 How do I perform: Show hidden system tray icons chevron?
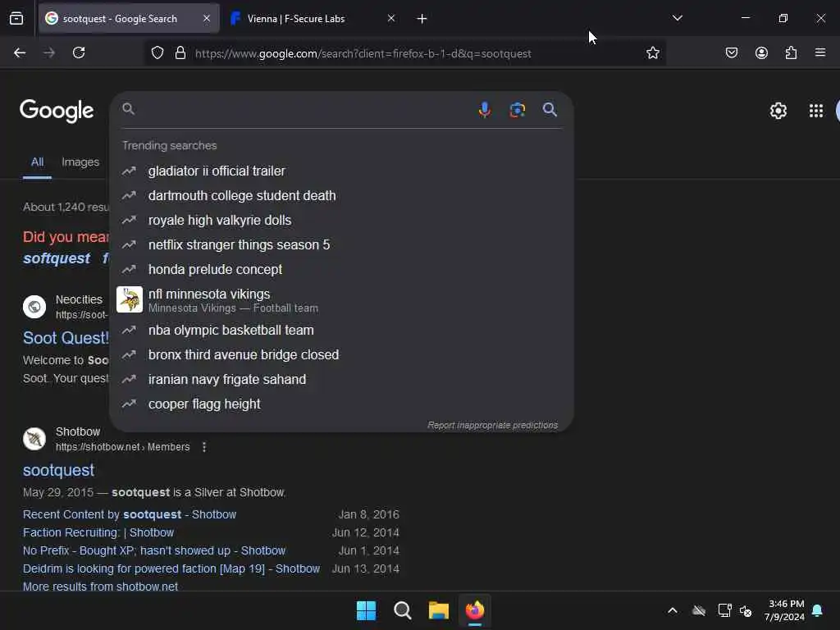[673, 610]
